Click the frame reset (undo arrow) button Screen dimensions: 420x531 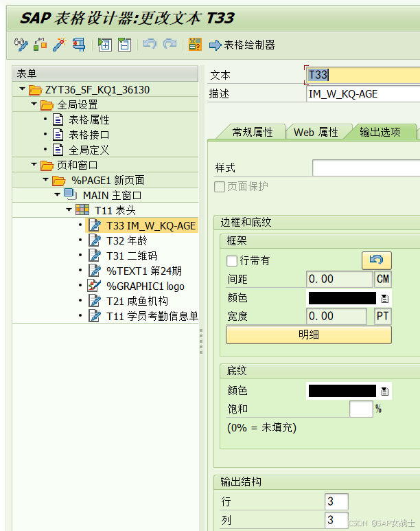(x=376, y=260)
